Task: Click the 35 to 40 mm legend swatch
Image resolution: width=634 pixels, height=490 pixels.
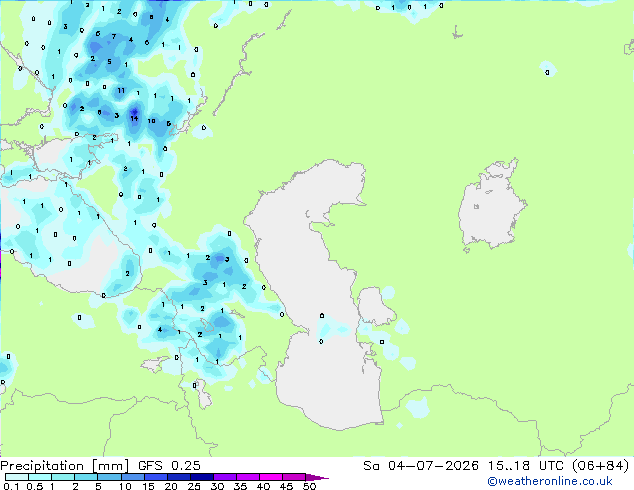Action: click(x=247, y=477)
